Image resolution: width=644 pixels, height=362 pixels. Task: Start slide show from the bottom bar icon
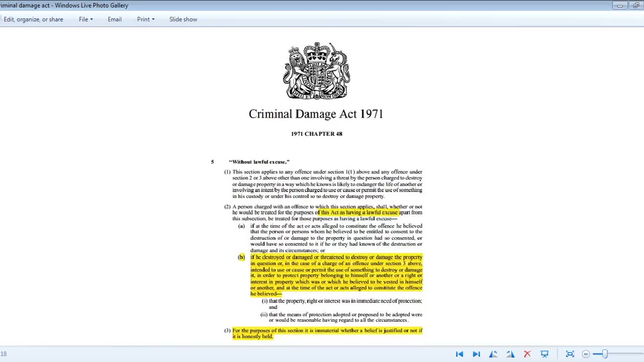[x=544, y=354]
